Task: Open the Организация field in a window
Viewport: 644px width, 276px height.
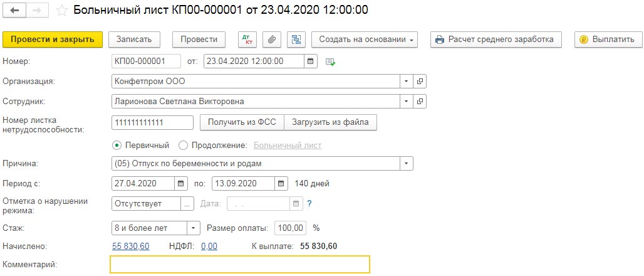Action: pos(420,81)
